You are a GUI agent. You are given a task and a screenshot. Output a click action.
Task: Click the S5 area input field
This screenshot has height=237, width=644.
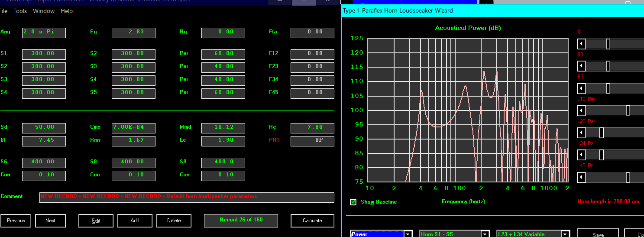click(133, 93)
